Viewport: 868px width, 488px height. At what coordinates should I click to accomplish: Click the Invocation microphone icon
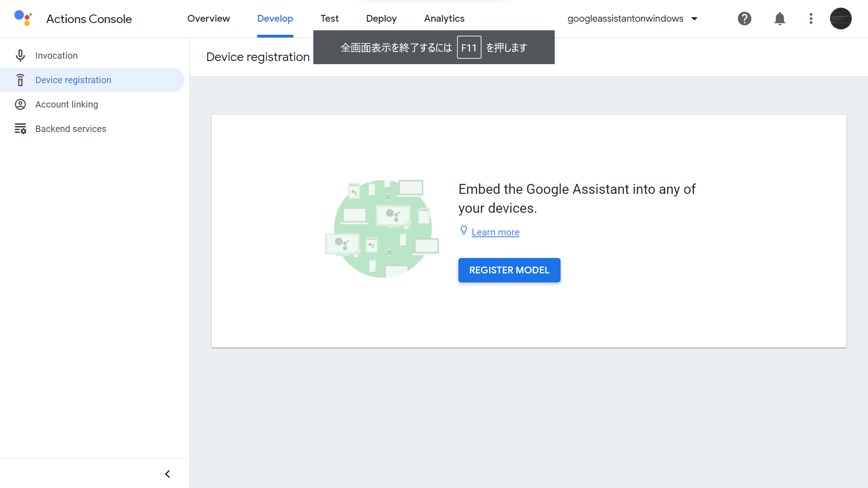click(20, 56)
